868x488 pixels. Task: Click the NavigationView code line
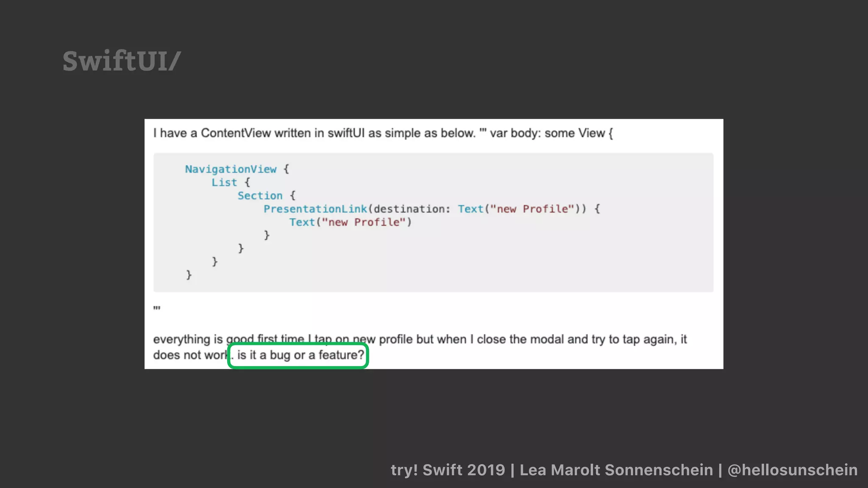[237, 169]
